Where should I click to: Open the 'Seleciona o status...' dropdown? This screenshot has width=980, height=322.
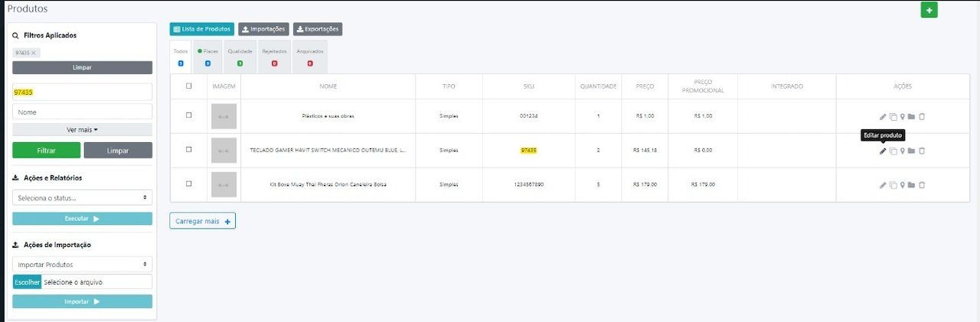82,197
